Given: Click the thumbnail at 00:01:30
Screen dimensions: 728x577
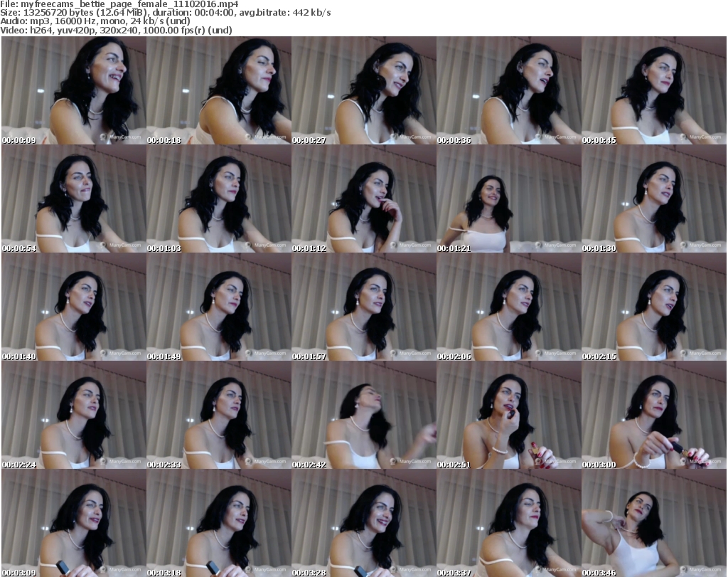Looking at the screenshot, I should (654, 198).
